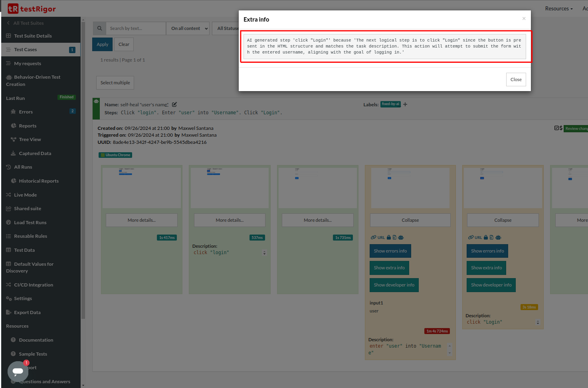Click the search magnifier icon
588x388 pixels.
(x=99, y=28)
